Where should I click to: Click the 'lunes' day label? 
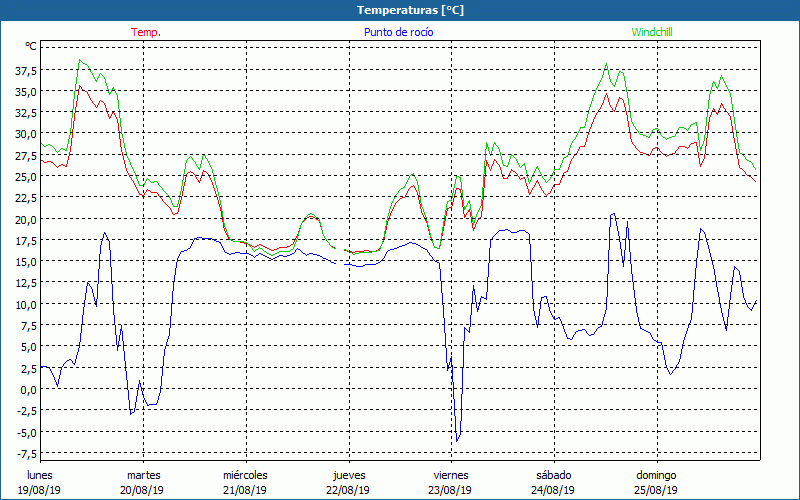pyautogui.click(x=40, y=475)
